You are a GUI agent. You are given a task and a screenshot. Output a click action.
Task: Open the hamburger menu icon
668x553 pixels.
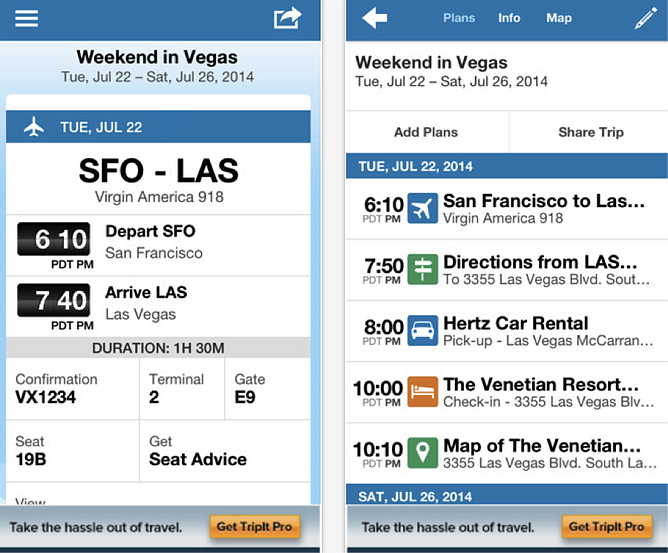point(27,19)
